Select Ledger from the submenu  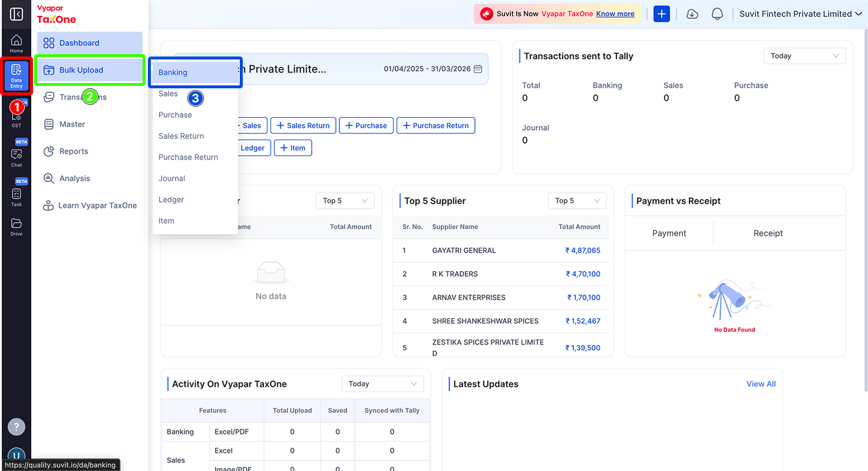pos(195,200)
